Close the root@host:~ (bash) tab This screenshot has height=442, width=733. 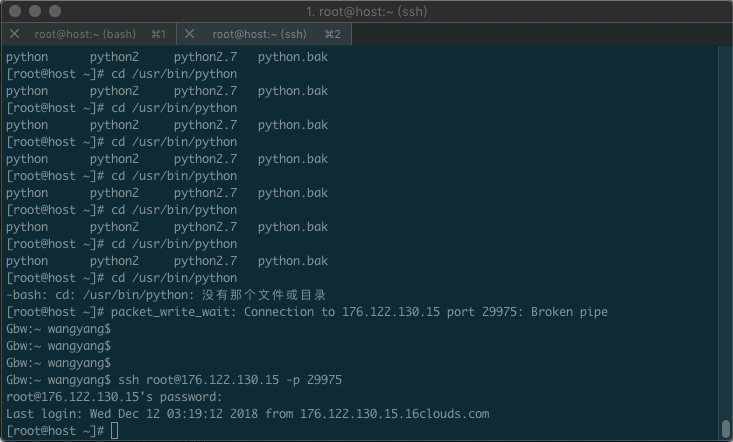click(x=14, y=34)
